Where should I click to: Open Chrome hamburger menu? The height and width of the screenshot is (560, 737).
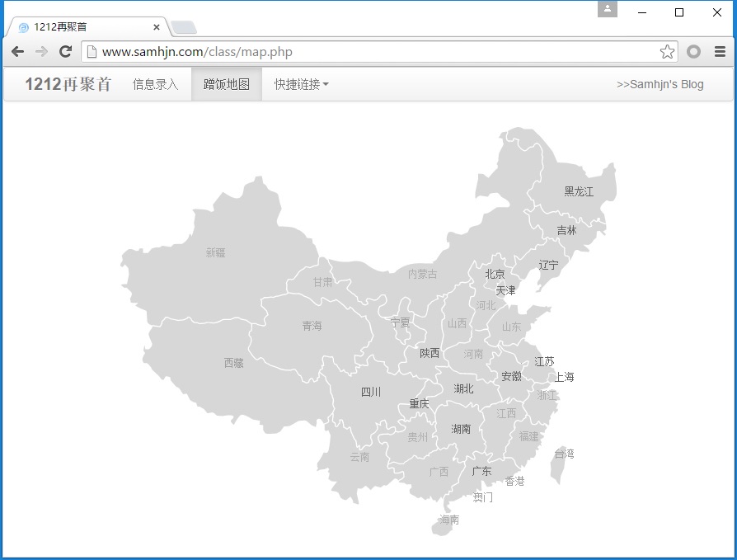(x=720, y=52)
